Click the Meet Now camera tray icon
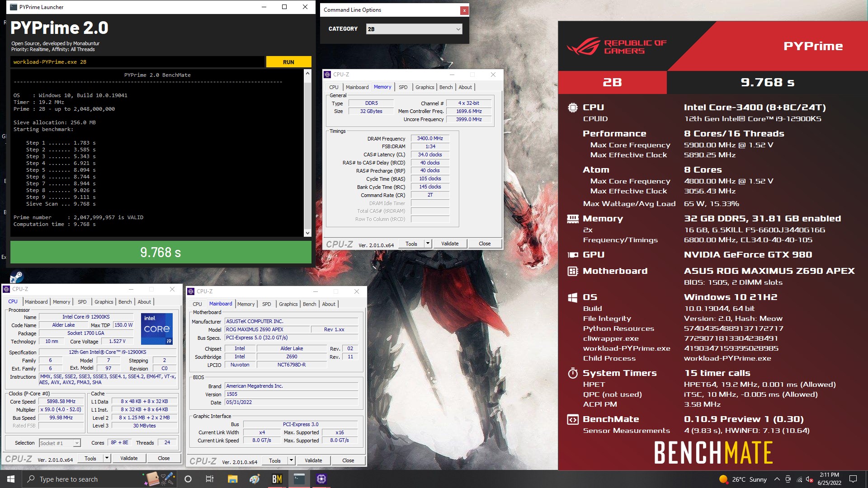The height and width of the screenshot is (488, 868). 788,479
